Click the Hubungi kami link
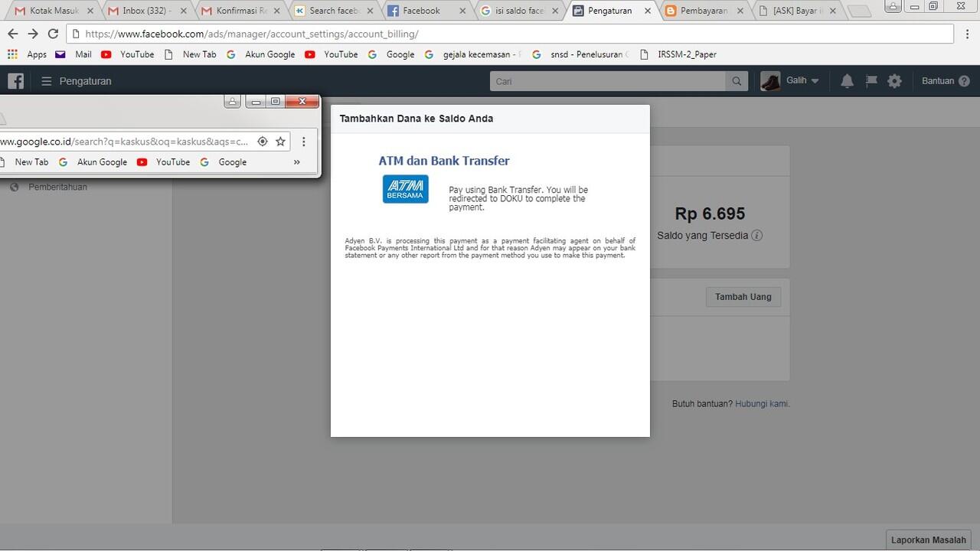This screenshot has width=980, height=551. (762, 404)
